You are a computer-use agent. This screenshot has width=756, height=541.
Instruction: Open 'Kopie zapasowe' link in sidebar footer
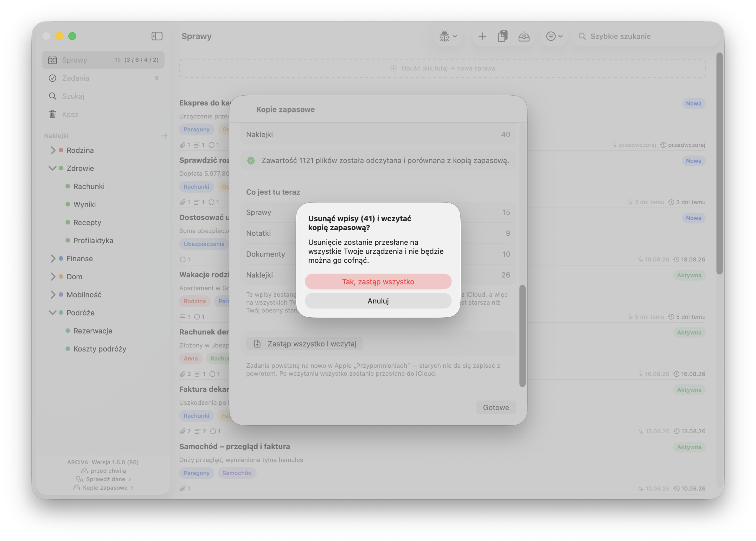[103, 487]
